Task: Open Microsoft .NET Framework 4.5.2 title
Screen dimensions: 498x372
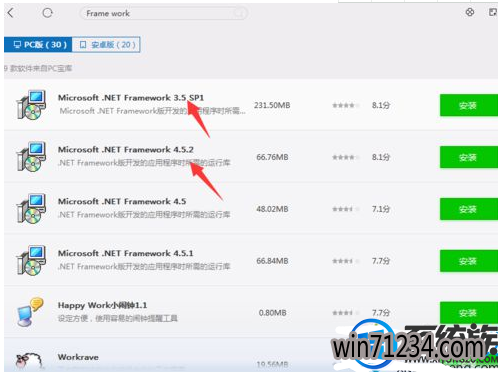Action: [x=126, y=149]
